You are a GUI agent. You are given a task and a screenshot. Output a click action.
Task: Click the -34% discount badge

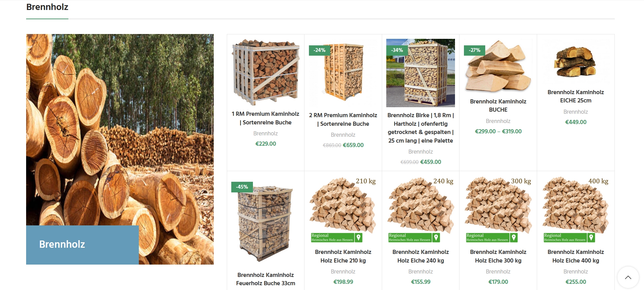(x=397, y=50)
